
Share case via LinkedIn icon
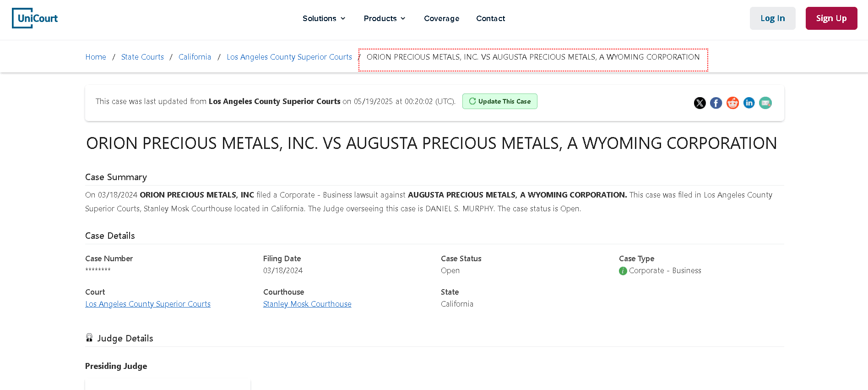click(x=749, y=103)
